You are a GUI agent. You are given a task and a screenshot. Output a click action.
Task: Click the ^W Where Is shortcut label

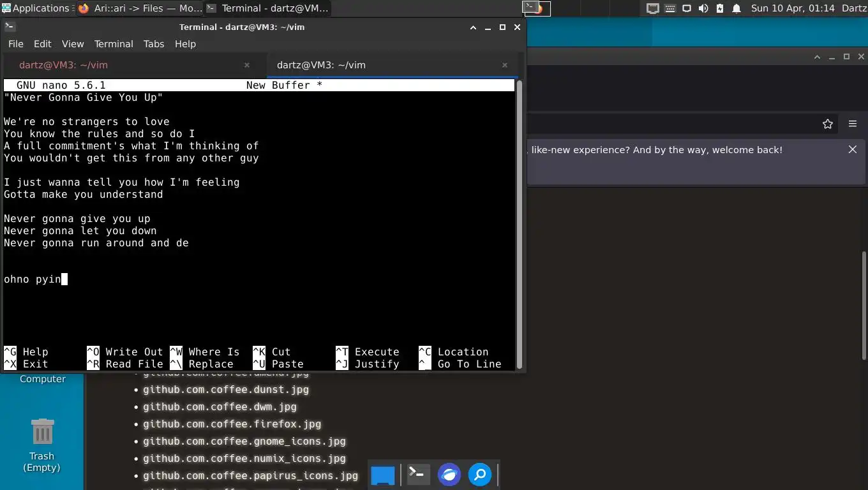(x=205, y=352)
